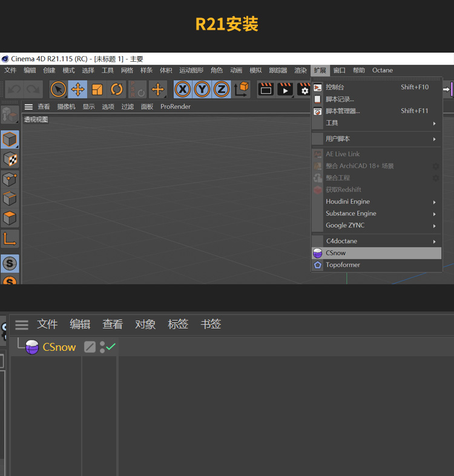Open object manager 对象 menu
454x476 pixels.
coord(145,324)
